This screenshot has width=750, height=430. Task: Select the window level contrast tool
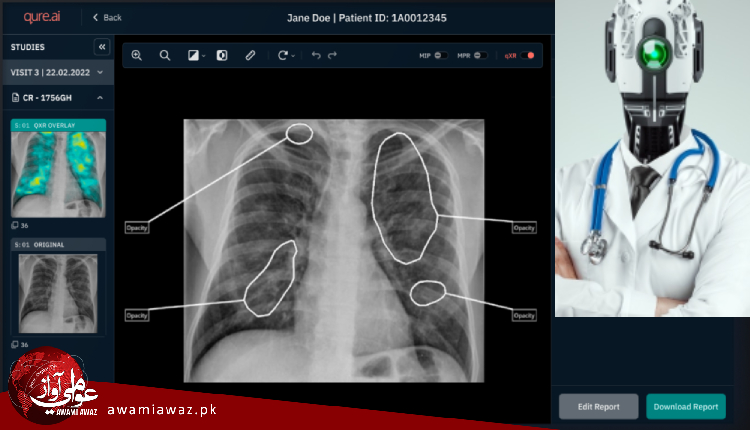[x=195, y=56]
